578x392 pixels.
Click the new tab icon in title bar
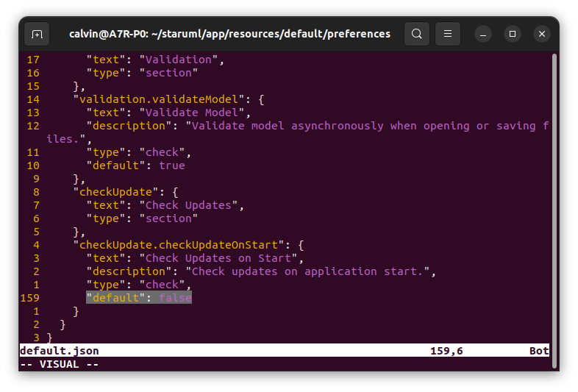[37, 34]
